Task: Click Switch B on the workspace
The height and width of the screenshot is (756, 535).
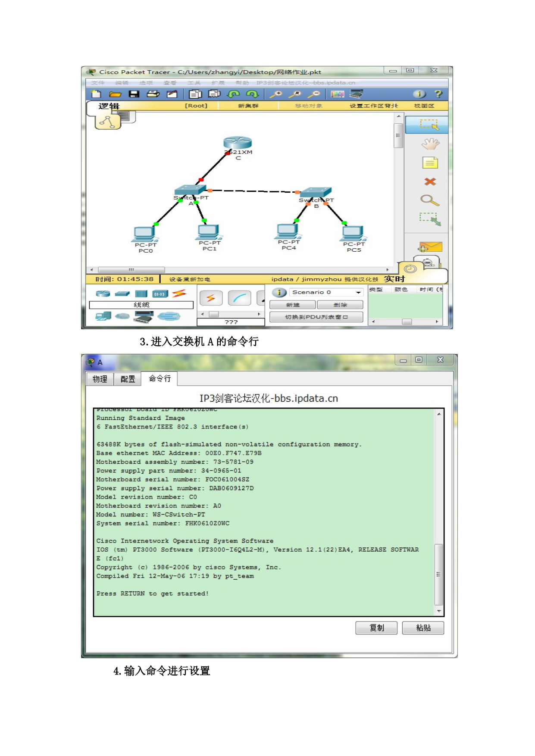Action: [316, 192]
